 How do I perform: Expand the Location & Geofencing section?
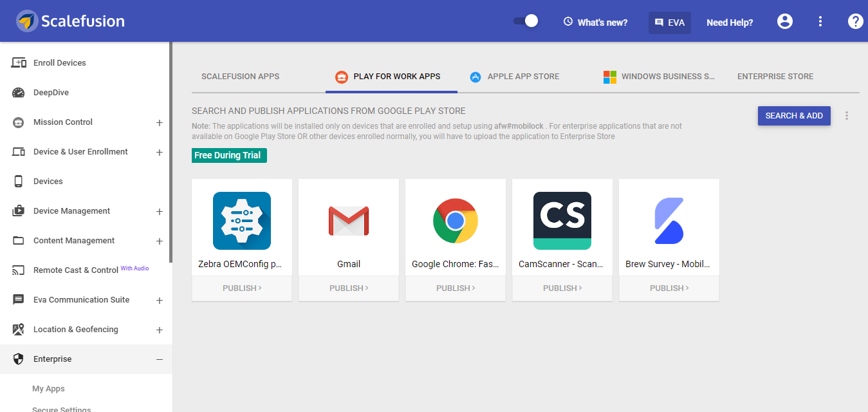[x=160, y=330]
